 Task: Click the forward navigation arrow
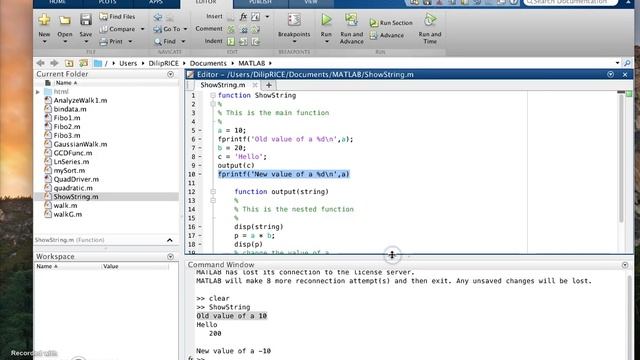click(x=54, y=63)
